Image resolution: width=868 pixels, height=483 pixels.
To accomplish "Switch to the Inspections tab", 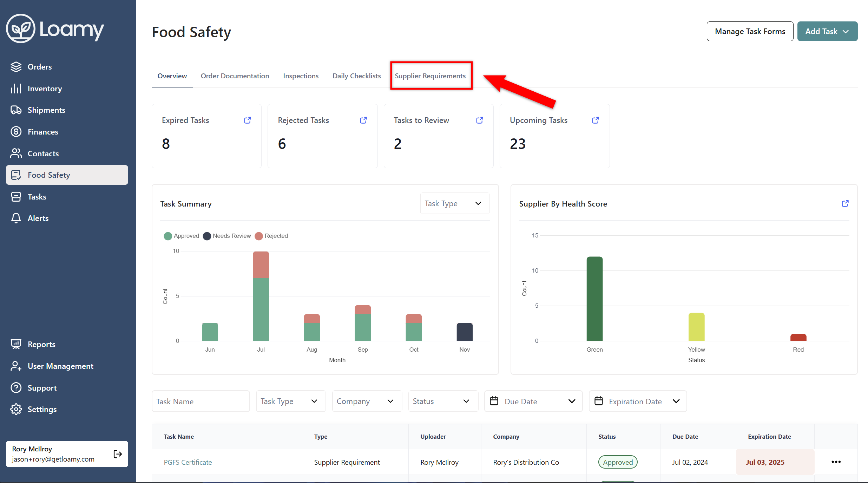I will click(x=301, y=76).
